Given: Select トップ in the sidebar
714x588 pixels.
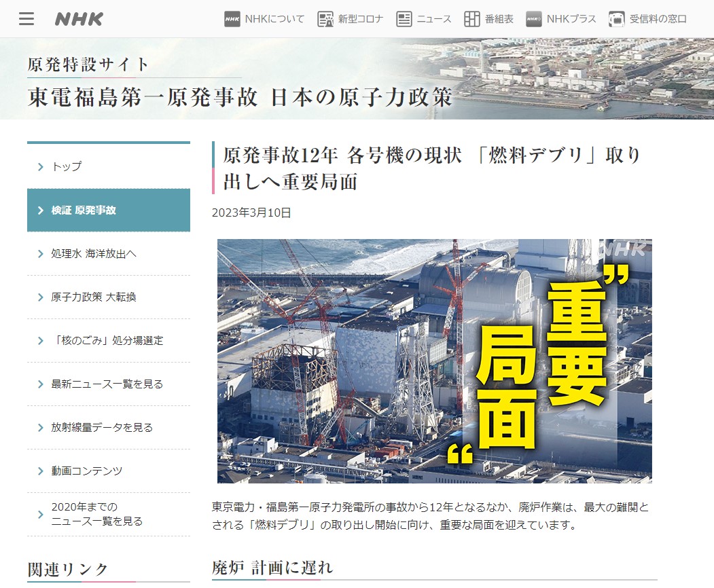Looking at the screenshot, I should coord(109,166).
